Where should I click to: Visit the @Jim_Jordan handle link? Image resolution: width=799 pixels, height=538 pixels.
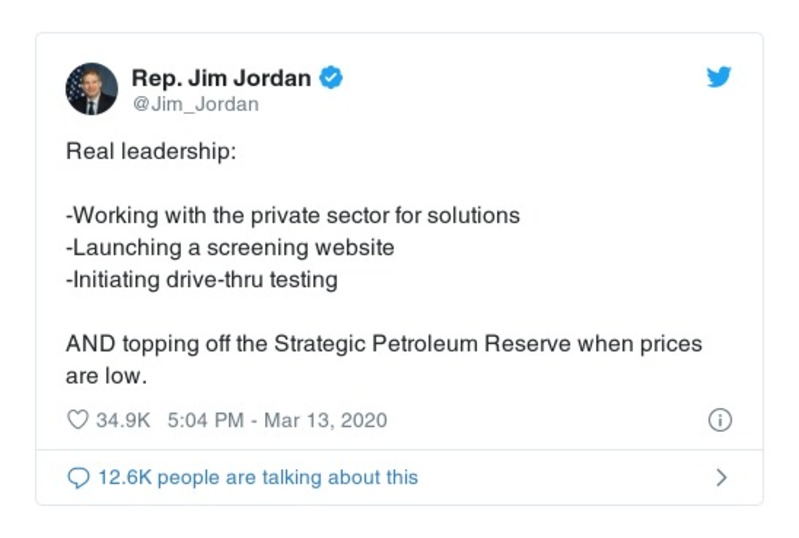(195, 104)
